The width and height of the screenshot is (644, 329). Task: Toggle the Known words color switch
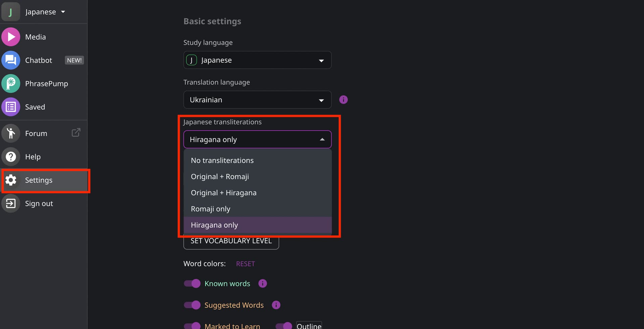(192, 284)
